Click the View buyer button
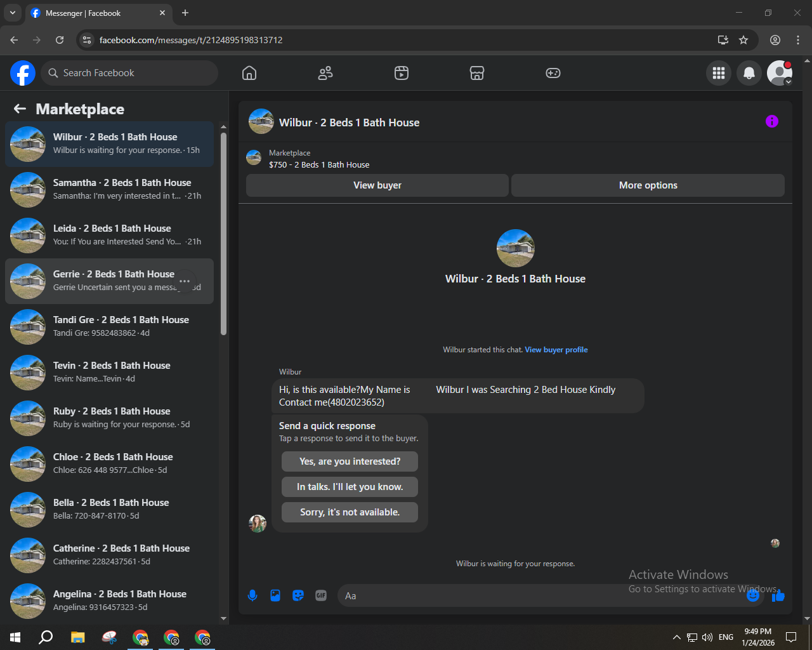 tap(377, 185)
